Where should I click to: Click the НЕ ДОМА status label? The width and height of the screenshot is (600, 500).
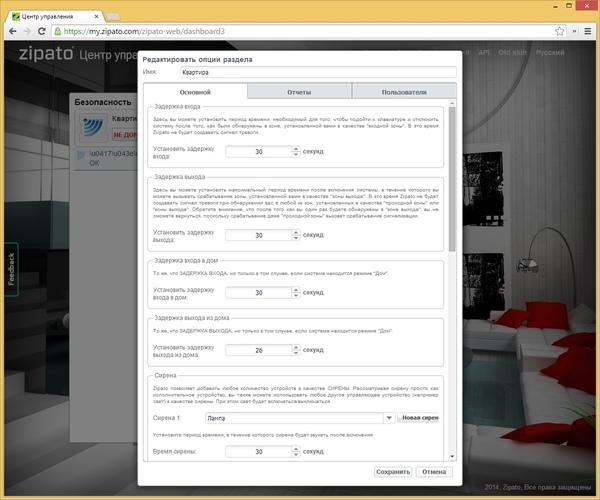(x=125, y=135)
